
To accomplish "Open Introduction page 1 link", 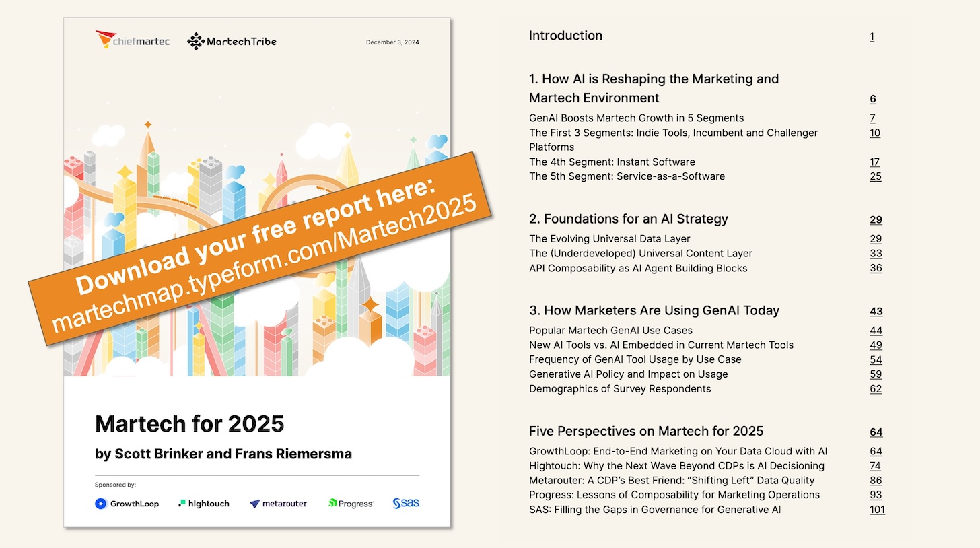I will 872,37.
